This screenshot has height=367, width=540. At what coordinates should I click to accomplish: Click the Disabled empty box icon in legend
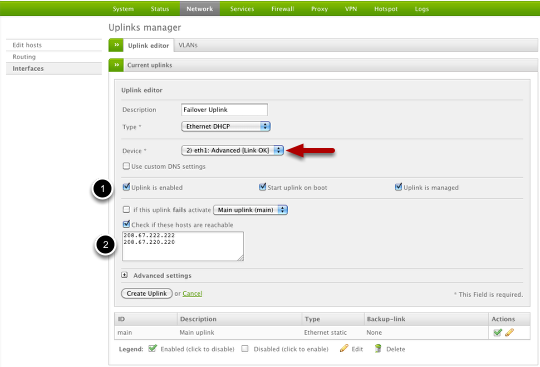245,349
